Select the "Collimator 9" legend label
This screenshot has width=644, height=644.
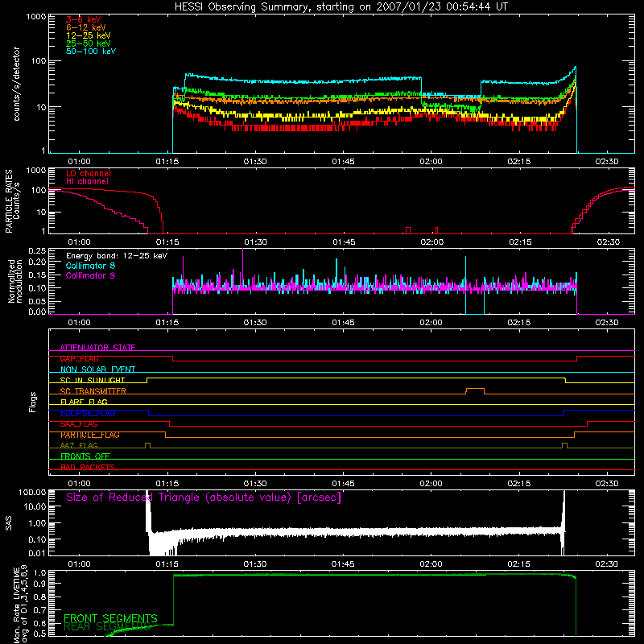point(90,275)
